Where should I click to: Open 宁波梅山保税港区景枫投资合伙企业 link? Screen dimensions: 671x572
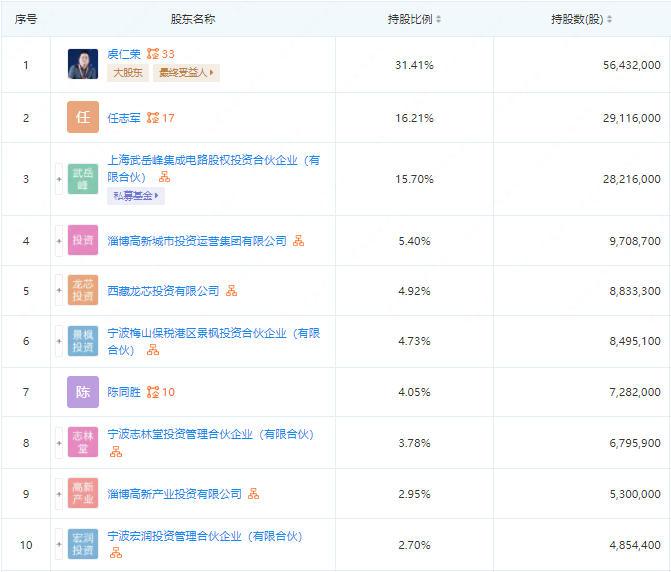(x=213, y=341)
